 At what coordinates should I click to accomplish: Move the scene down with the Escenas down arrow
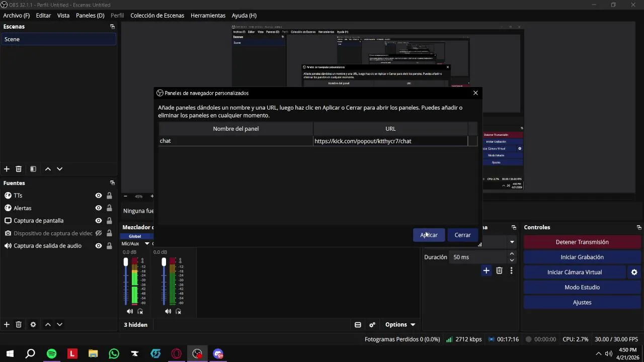59,169
